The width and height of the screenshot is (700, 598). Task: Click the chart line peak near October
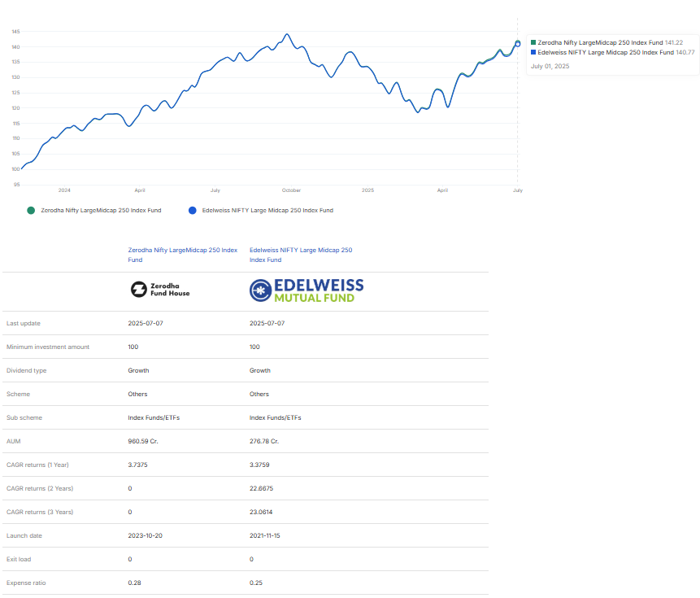point(287,34)
